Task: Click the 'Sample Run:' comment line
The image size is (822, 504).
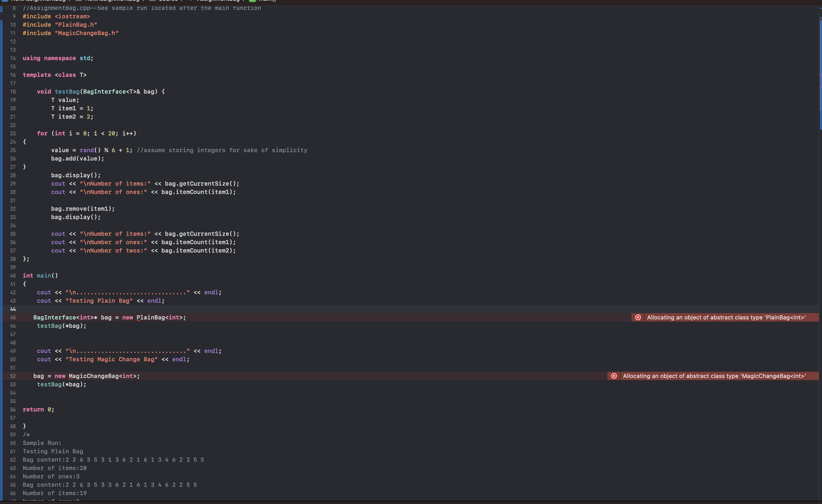Action: point(42,443)
